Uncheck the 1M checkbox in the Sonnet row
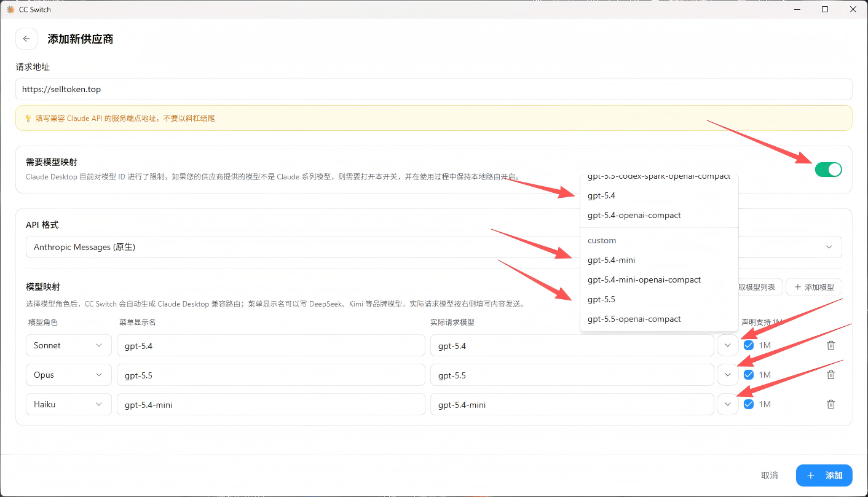868x497 pixels. [749, 345]
